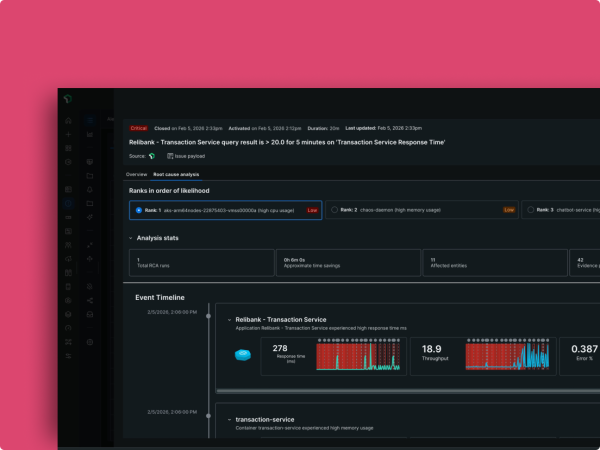Switch to the Overview tab
Image resolution: width=600 pixels, height=450 pixels.
click(x=136, y=174)
